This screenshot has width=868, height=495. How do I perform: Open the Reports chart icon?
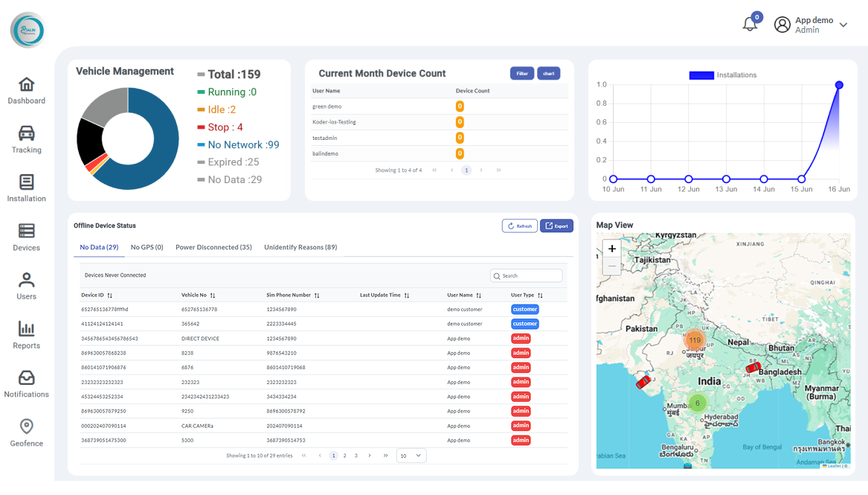26,328
